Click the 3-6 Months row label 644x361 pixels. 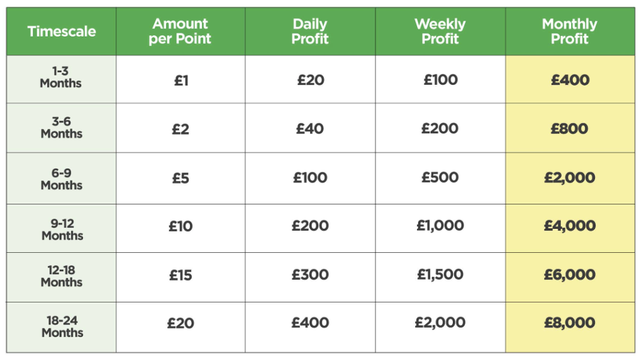click(x=61, y=128)
